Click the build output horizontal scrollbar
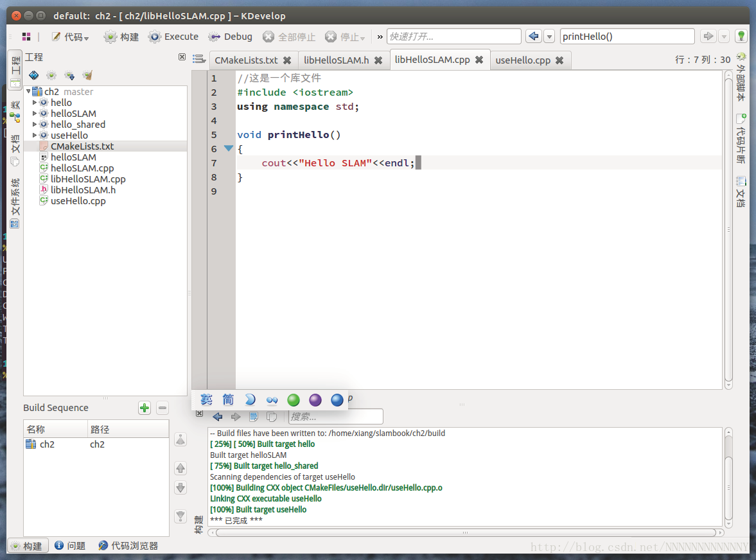Image resolution: width=756 pixels, height=560 pixels. pos(466,532)
